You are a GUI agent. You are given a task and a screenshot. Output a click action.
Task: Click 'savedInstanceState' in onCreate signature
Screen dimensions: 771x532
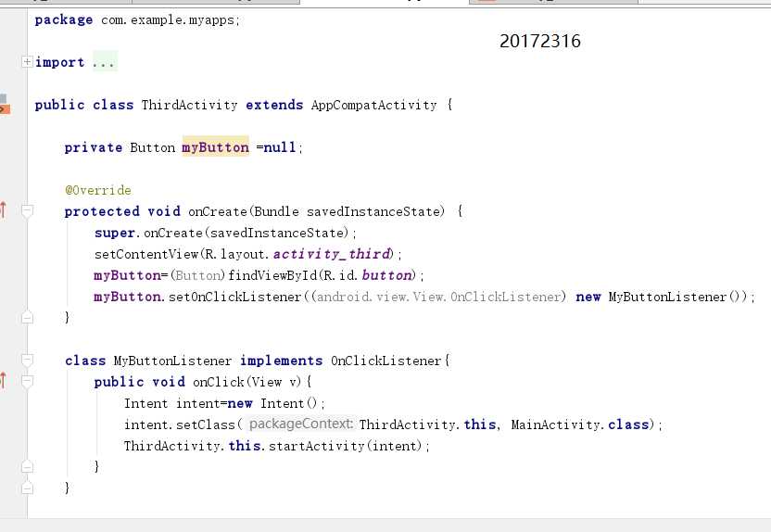[375, 211]
